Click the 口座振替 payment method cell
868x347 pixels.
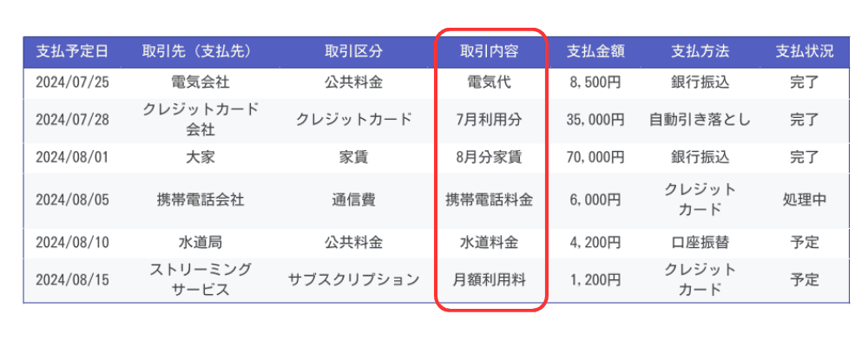pos(700,242)
